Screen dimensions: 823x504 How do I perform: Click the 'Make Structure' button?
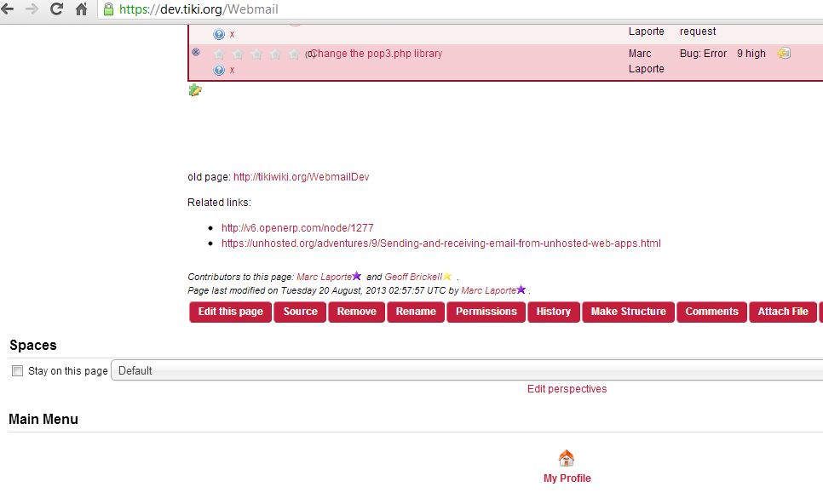pos(628,312)
